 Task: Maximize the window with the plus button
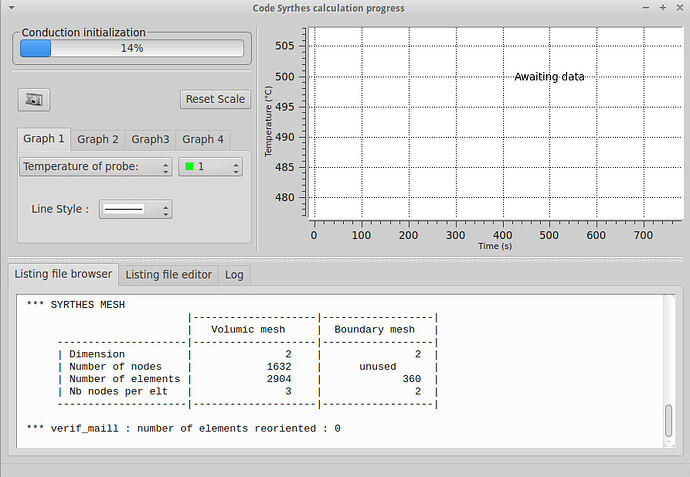[663, 8]
